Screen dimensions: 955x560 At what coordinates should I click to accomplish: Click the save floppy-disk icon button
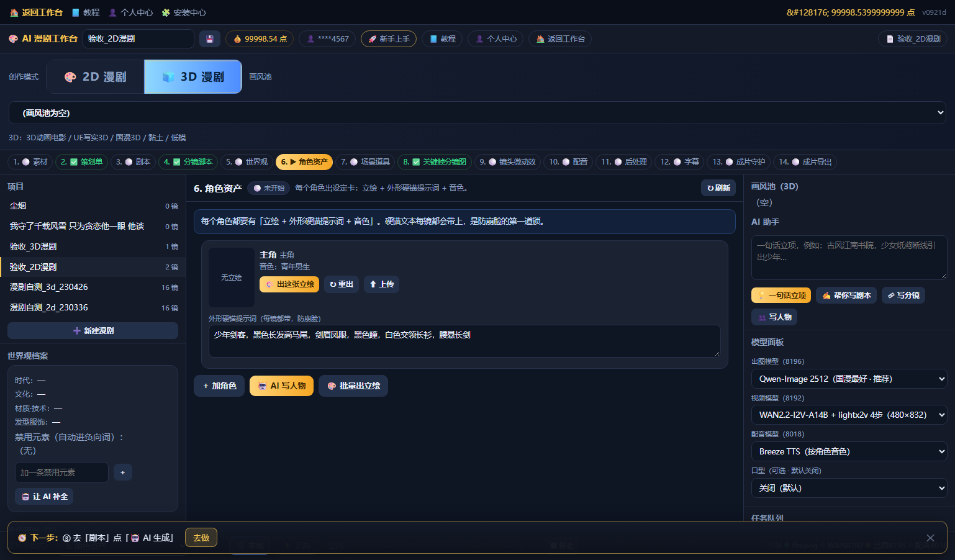[x=210, y=38]
